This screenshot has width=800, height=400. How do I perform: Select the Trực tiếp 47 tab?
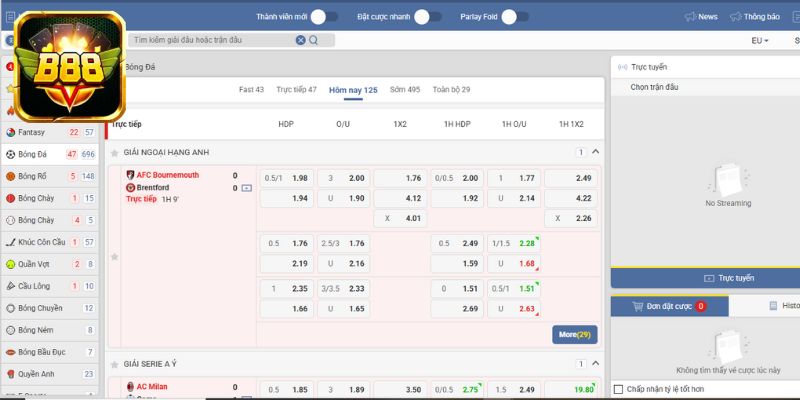pos(296,90)
